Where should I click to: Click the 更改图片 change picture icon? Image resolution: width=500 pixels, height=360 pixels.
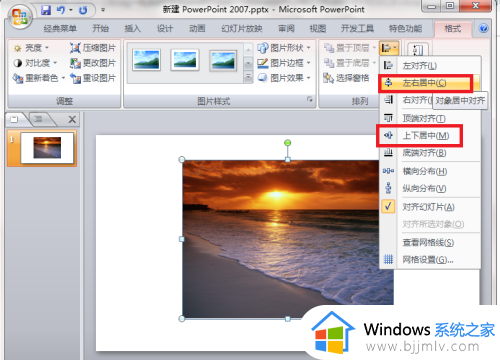75,63
